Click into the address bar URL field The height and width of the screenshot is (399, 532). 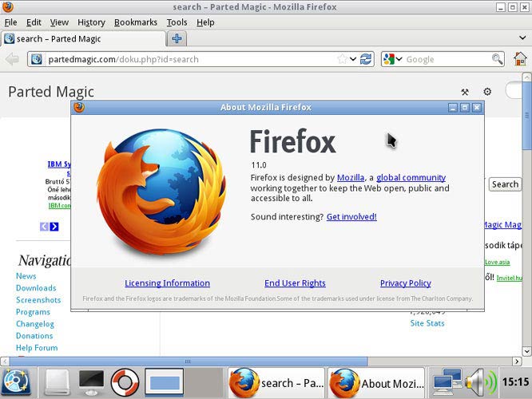pos(184,59)
